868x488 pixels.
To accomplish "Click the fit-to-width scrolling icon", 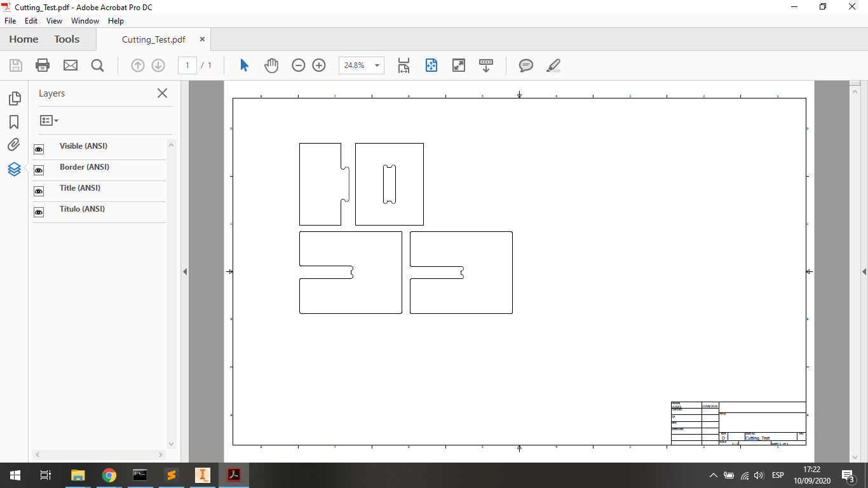I will tap(403, 65).
